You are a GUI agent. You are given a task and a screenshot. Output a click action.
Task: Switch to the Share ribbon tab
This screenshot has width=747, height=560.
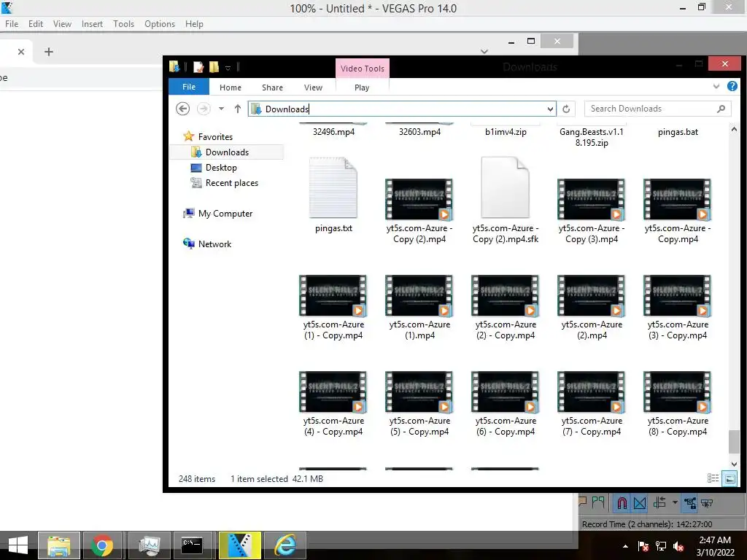pos(273,87)
